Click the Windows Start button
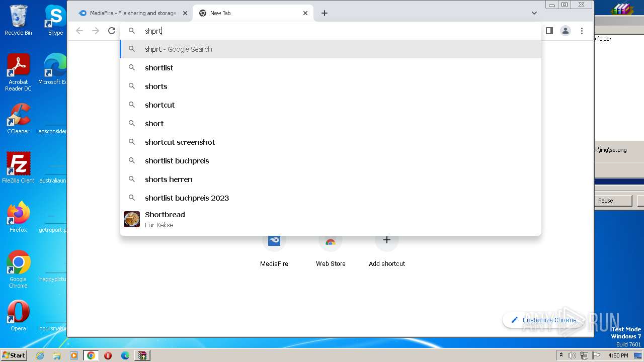 tap(14, 355)
